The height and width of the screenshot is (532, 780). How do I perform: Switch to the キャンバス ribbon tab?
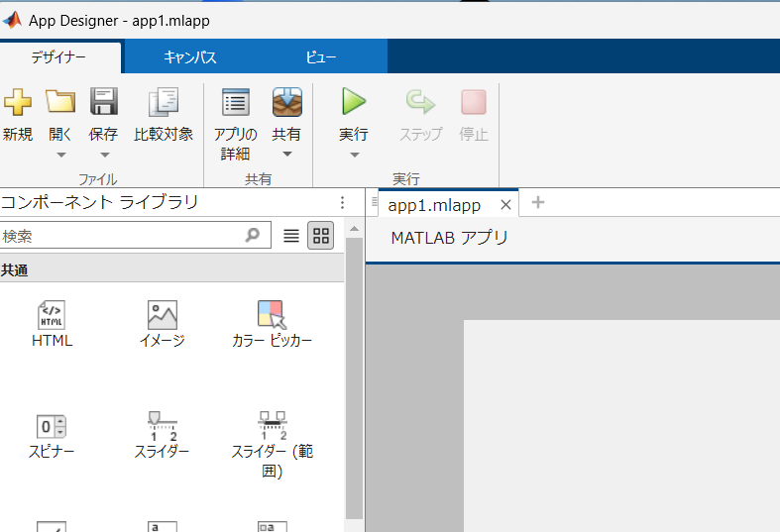pos(190,57)
